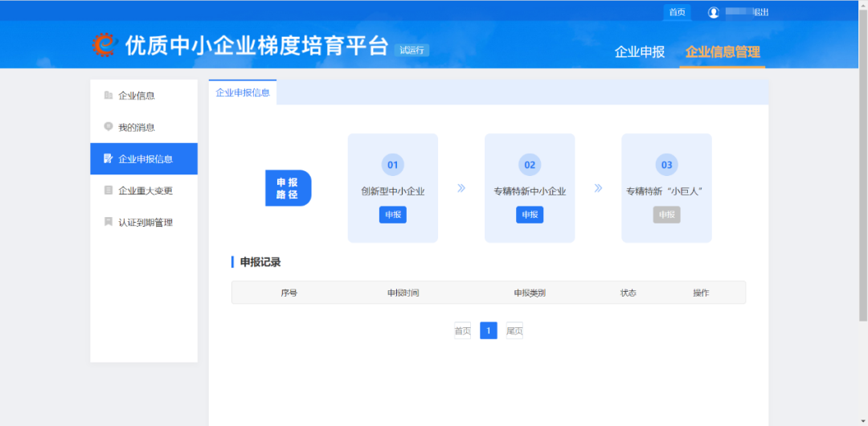This screenshot has width=868, height=426.
Task: Click the 企业重大变更 sidebar icon
Action: 108,190
